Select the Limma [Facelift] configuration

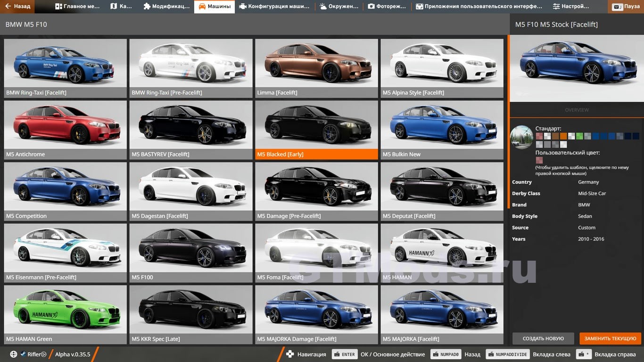pyautogui.click(x=316, y=68)
